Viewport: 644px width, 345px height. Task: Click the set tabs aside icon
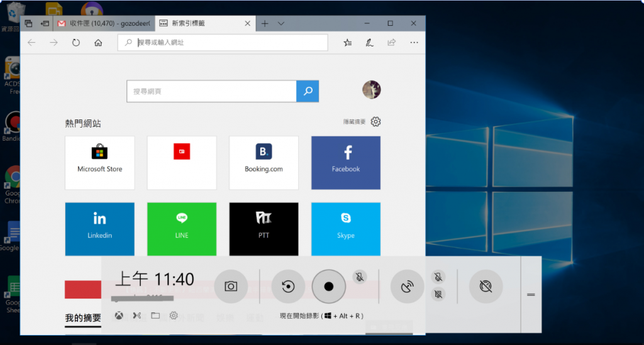pos(45,23)
